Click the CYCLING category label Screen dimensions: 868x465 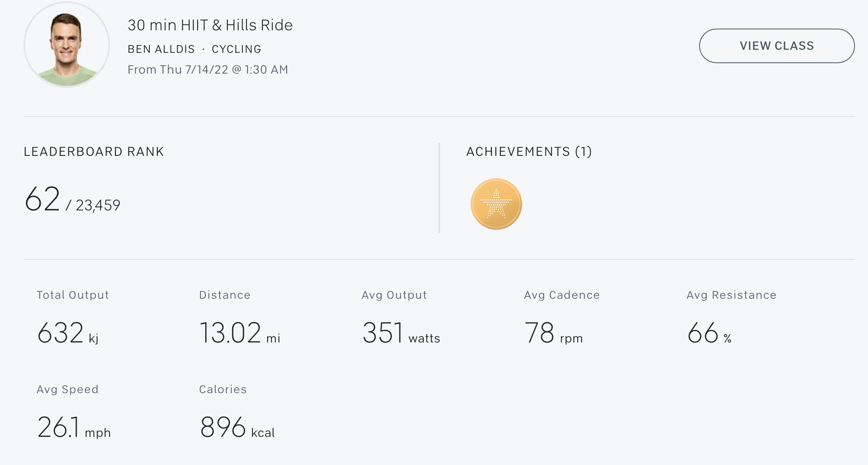pos(236,49)
